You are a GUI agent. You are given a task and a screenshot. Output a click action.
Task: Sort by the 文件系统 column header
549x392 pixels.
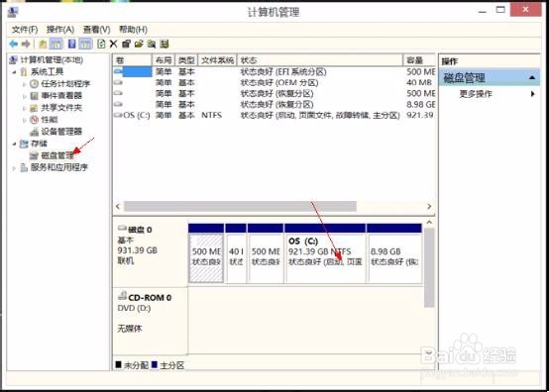pyautogui.click(x=217, y=60)
